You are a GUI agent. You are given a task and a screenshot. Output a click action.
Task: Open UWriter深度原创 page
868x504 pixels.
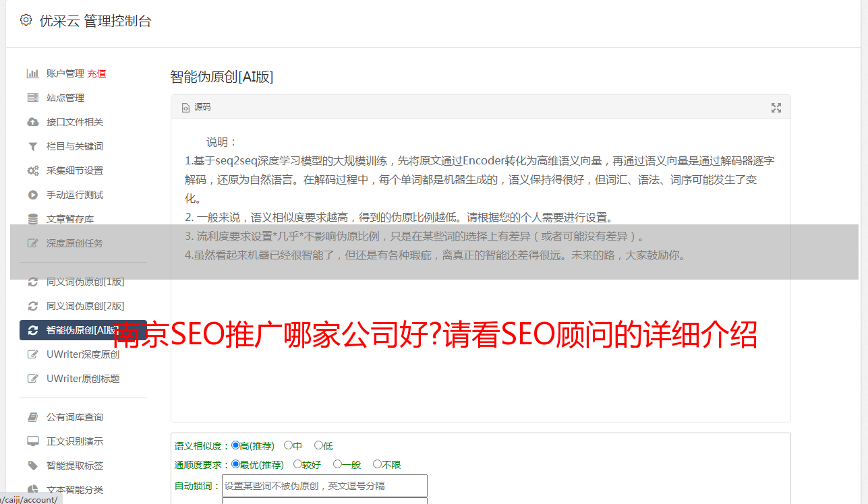83,354
